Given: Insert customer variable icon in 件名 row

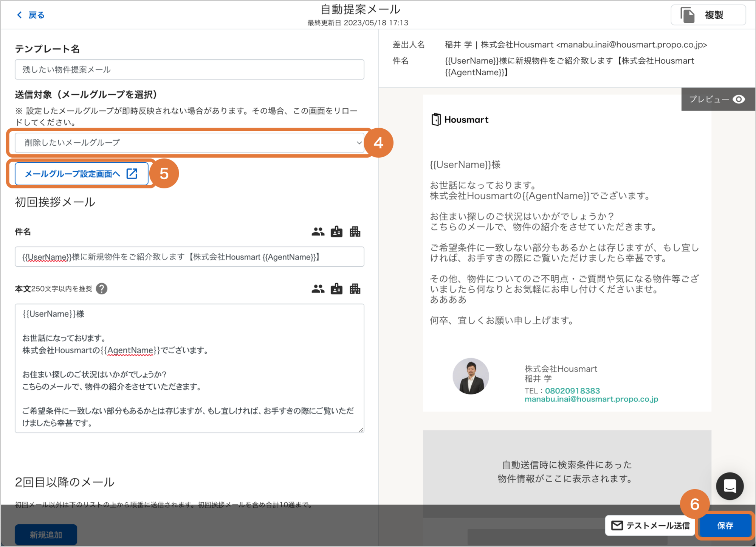Looking at the screenshot, I should tap(318, 232).
